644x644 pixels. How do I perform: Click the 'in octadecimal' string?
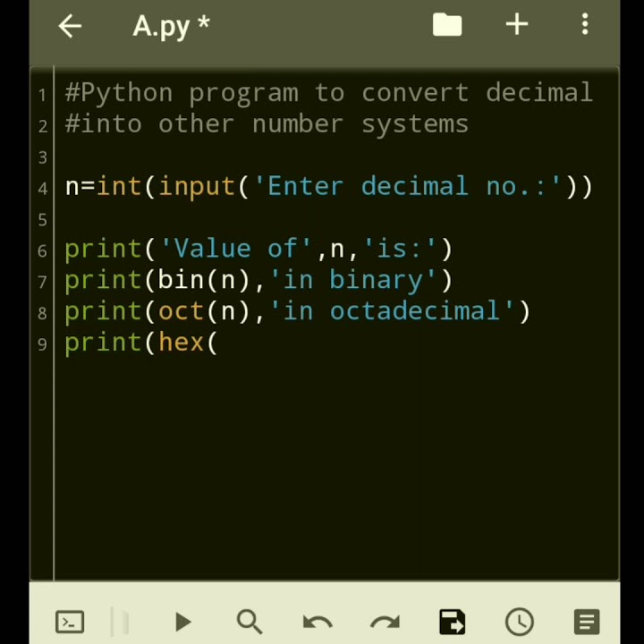tap(392, 311)
